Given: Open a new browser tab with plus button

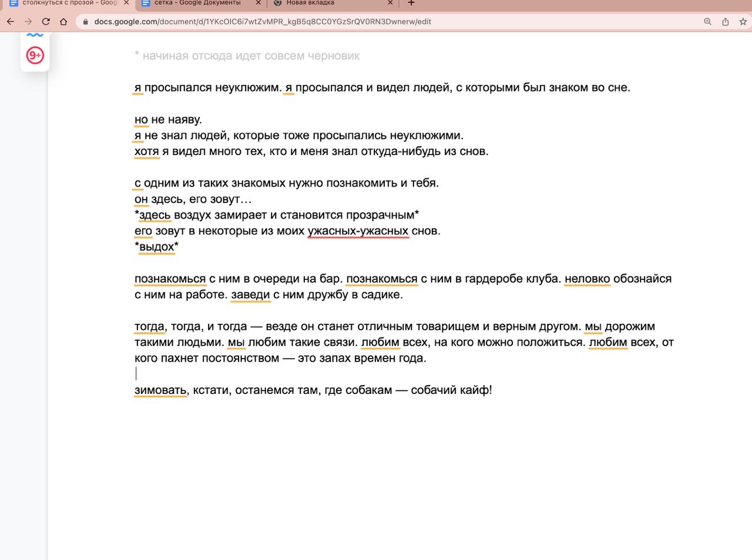Looking at the screenshot, I should pos(411,3).
